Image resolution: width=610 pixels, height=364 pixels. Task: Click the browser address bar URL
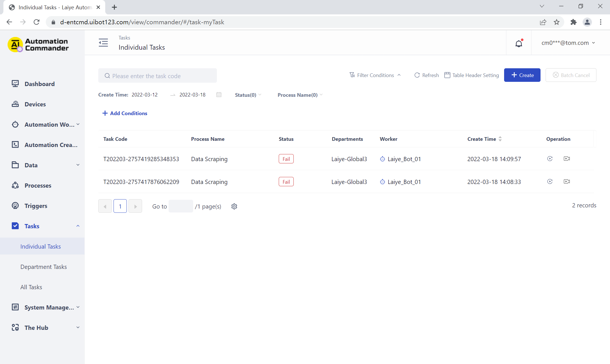pos(142,22)
